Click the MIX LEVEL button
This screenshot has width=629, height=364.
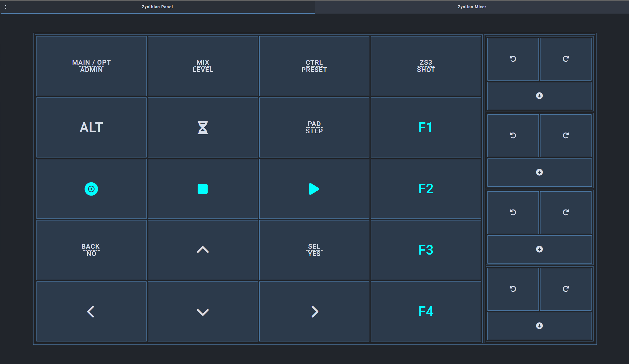203,66
